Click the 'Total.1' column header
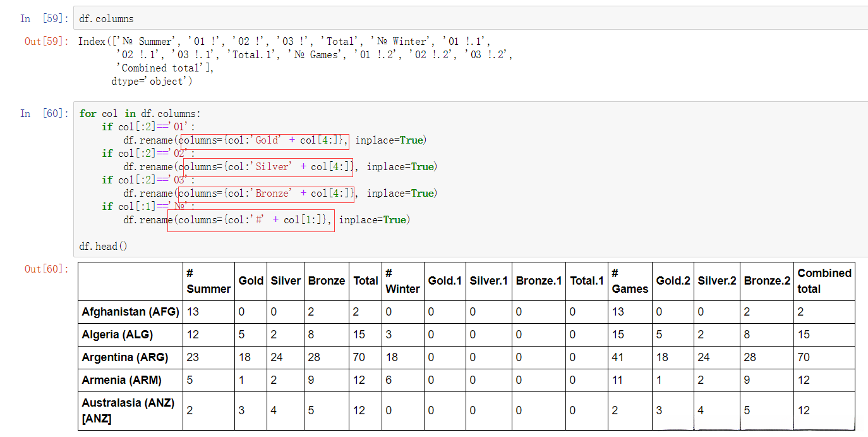This screenshot has width=868, height=437. (x=587, y=281)
